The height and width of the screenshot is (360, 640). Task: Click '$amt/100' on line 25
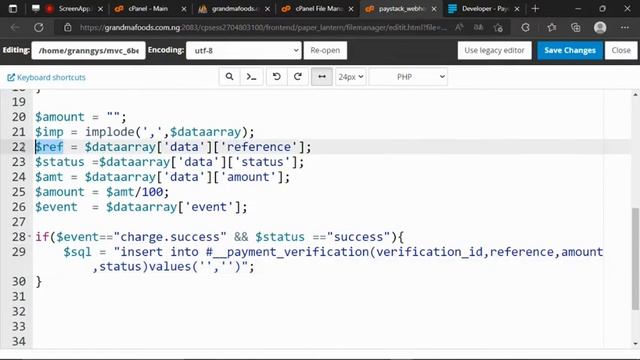[x=135, y=192]
